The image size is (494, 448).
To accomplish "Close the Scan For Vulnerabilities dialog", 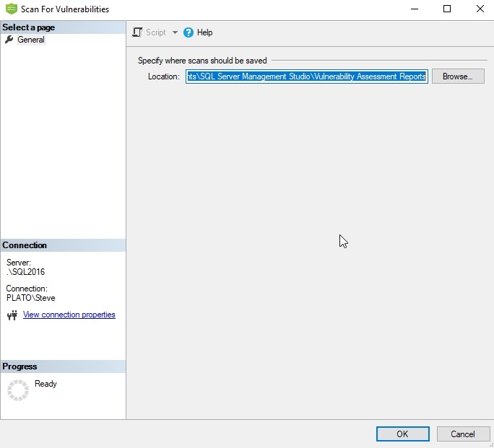I will [x=480, y=9].
